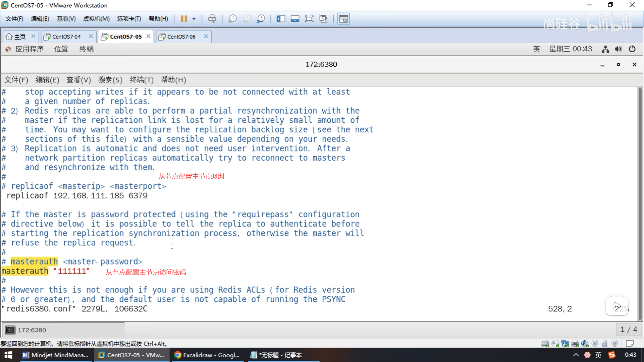Switch to the CentOS7-04 tab
The width and height of the screenshot is (644, 362).
(x=66, y=37)
